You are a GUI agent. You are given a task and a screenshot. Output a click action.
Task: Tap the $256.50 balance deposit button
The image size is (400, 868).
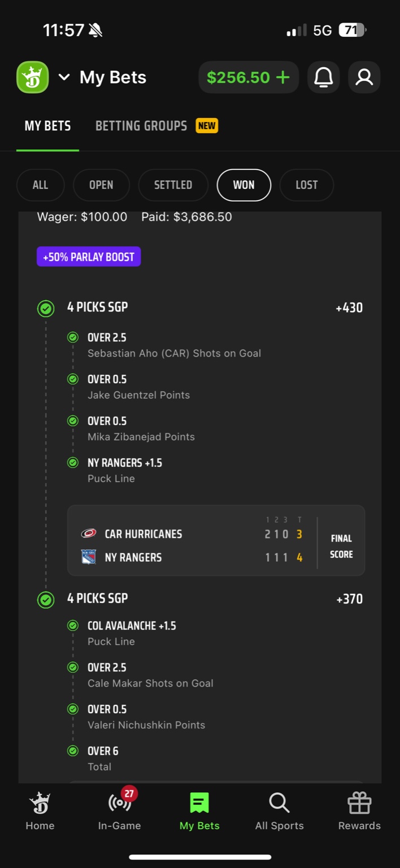(x=248, y=77)
